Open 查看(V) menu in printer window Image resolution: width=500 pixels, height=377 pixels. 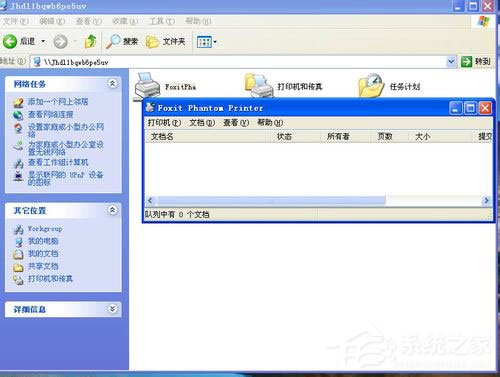[x=236, y=123]
